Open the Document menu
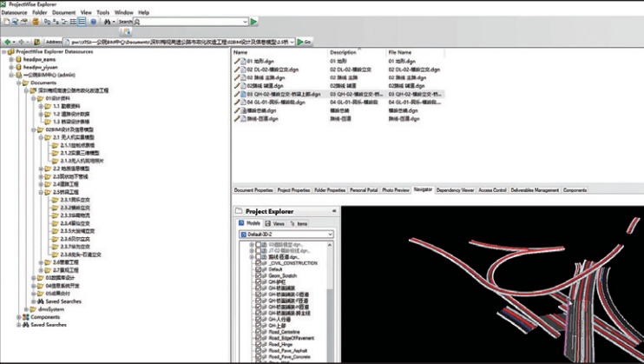This screenshot has width=644, height=364. coord(63,12)
